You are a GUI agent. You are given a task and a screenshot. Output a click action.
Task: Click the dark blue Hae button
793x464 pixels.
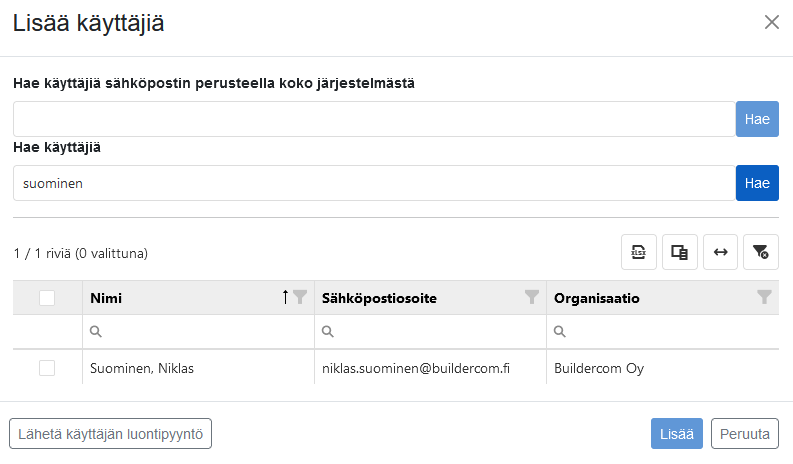[x=757, y=183]
